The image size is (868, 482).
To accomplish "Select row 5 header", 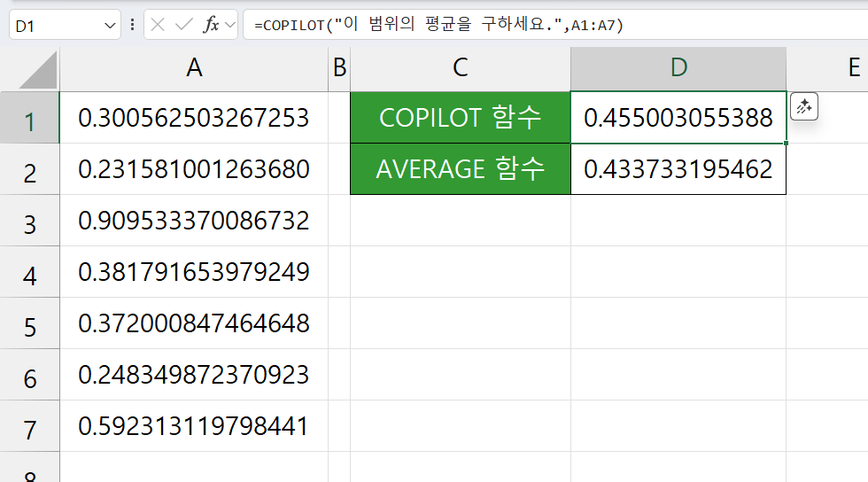I will click(29, 325).
